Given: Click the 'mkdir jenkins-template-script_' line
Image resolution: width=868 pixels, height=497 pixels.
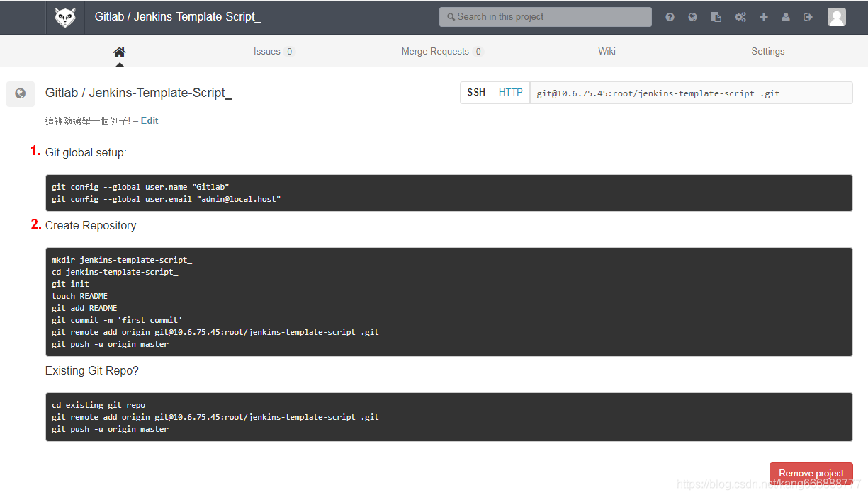Looking at the screenshot, I should (122, 260).
